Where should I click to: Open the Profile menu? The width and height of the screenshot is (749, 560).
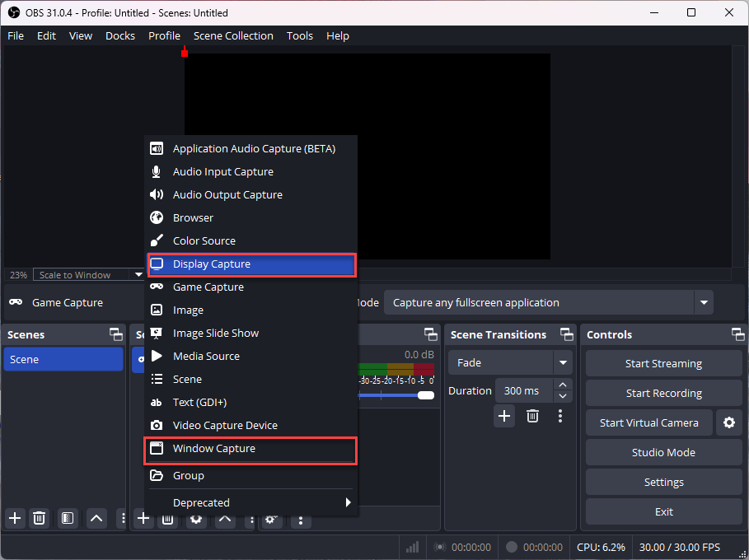coord(164,35)
